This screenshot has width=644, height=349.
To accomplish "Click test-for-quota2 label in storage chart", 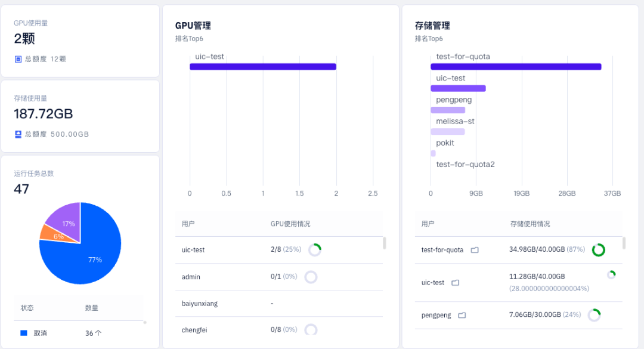I will [x=465, y=165].
